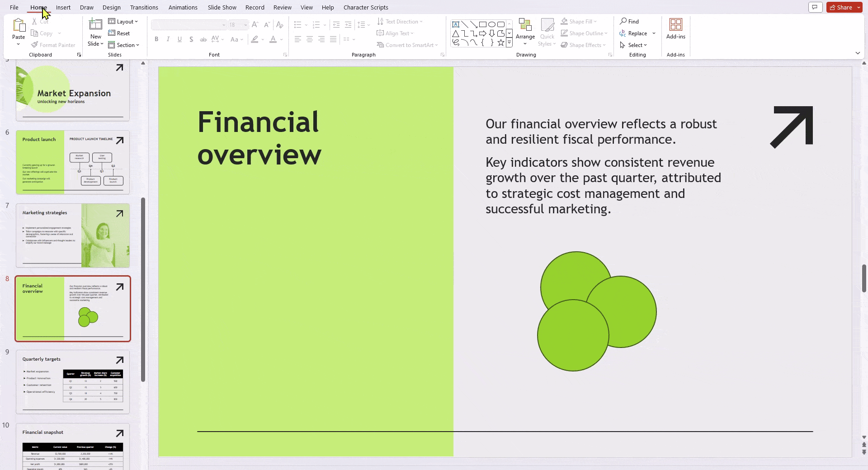Open the font size dropdown

point(245,25)
